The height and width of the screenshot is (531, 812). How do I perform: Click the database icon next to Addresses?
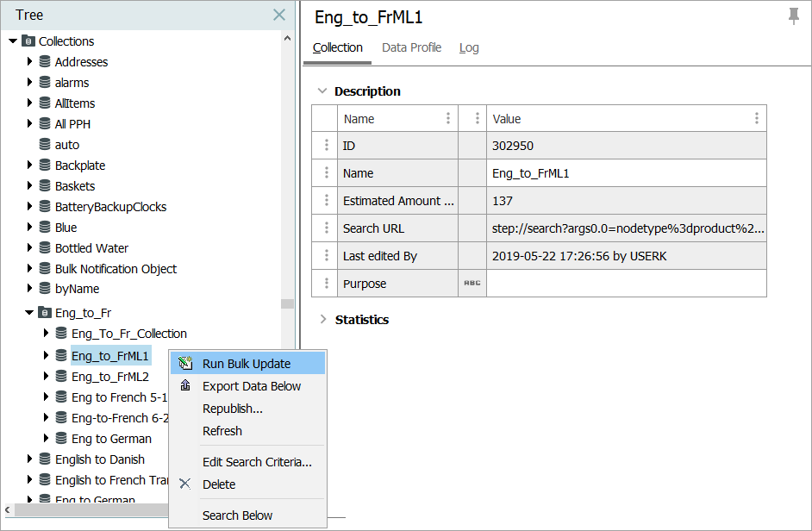45,62
